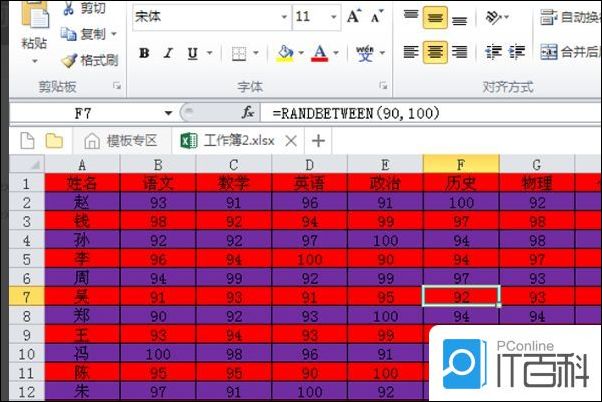The image size is (602, 402).
Task: Align text right
Action: [x=459, y=52]
